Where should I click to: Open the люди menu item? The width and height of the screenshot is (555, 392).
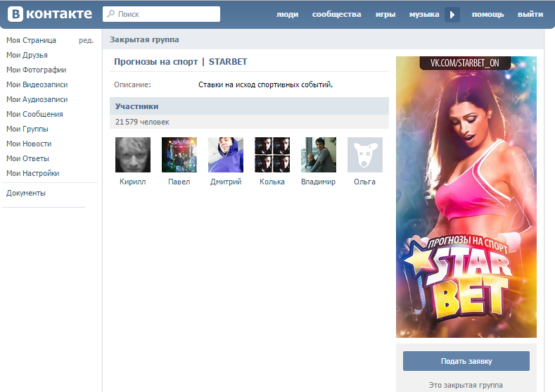[287, 15]
